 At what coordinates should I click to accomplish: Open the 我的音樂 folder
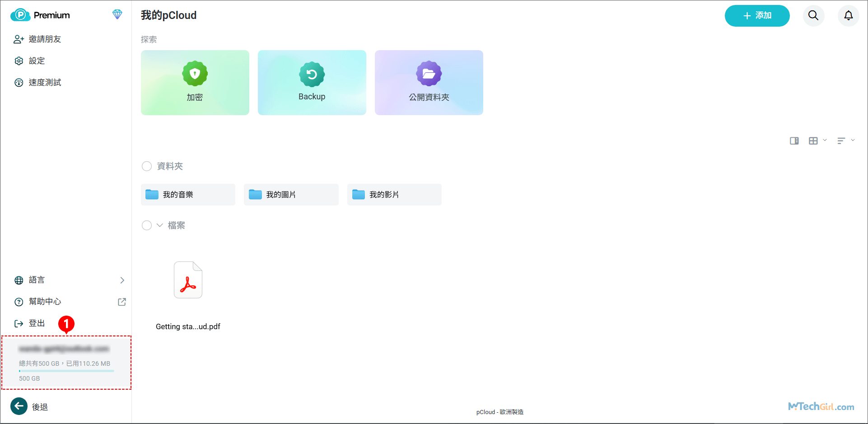click(188, 195)
